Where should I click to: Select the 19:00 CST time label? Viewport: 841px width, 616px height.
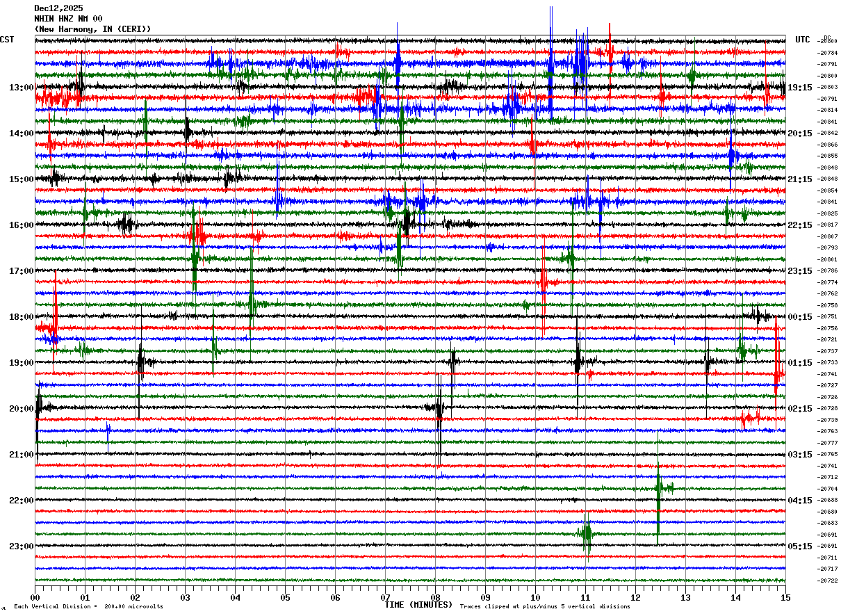[x=22, y=363]
